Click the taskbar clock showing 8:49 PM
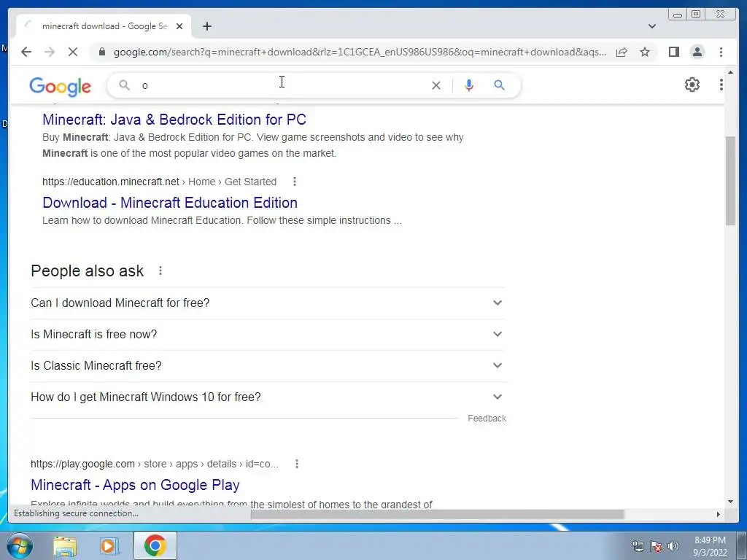Screen dimensions: 747x560 [710, 546]
